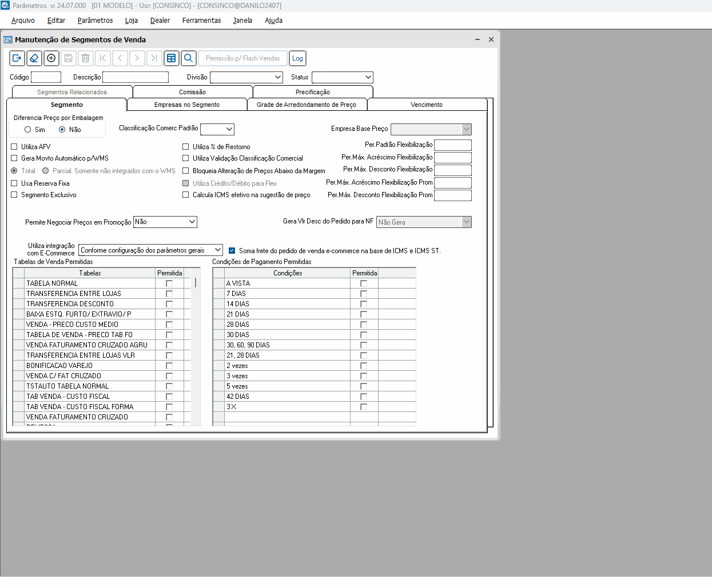The height and width of the screenshot is (588, 712).
Task: Click the app icon in the title bar
Action: tap(5, 5)
